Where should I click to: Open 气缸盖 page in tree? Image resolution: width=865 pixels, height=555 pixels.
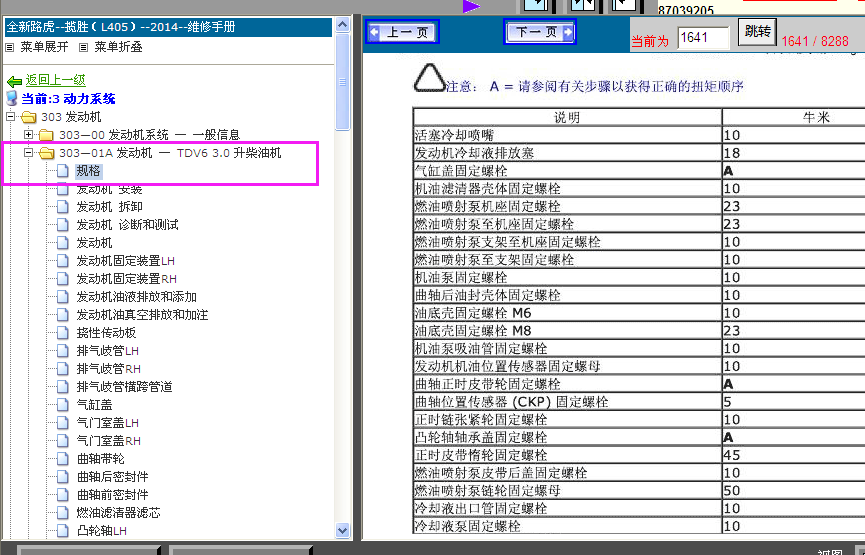(94, 405)
